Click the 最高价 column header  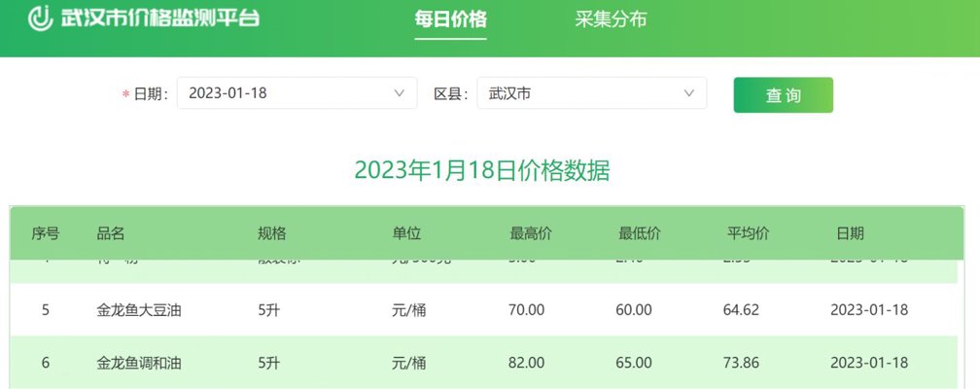tap(531, 234)
